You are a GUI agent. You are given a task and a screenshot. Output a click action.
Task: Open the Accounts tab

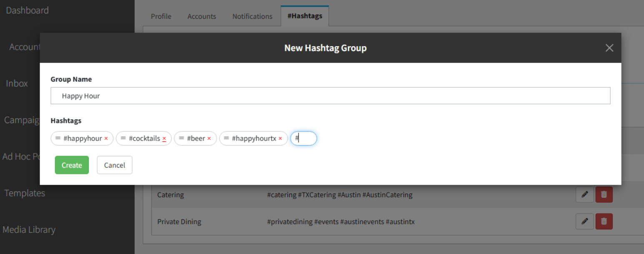202,16
